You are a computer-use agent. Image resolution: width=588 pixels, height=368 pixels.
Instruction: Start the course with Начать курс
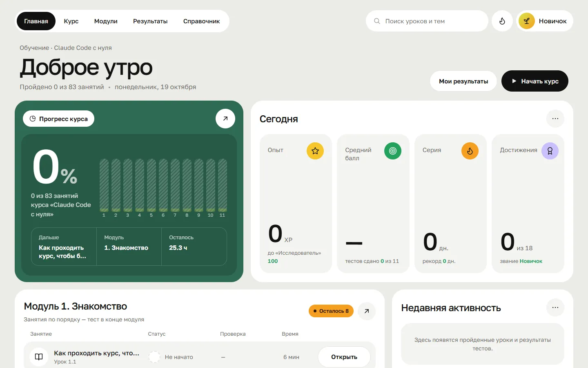click(x=535, y=81)
